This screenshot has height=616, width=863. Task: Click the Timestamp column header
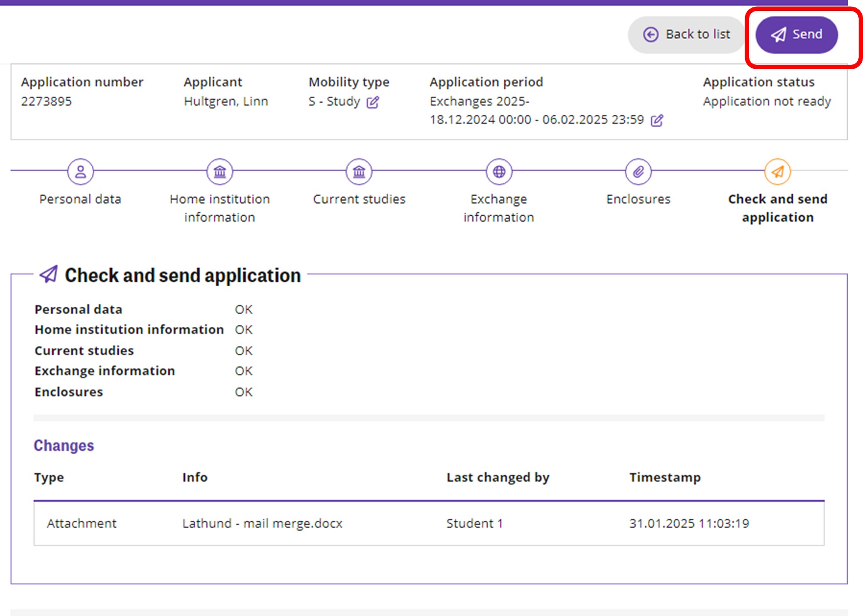point(665,477)
